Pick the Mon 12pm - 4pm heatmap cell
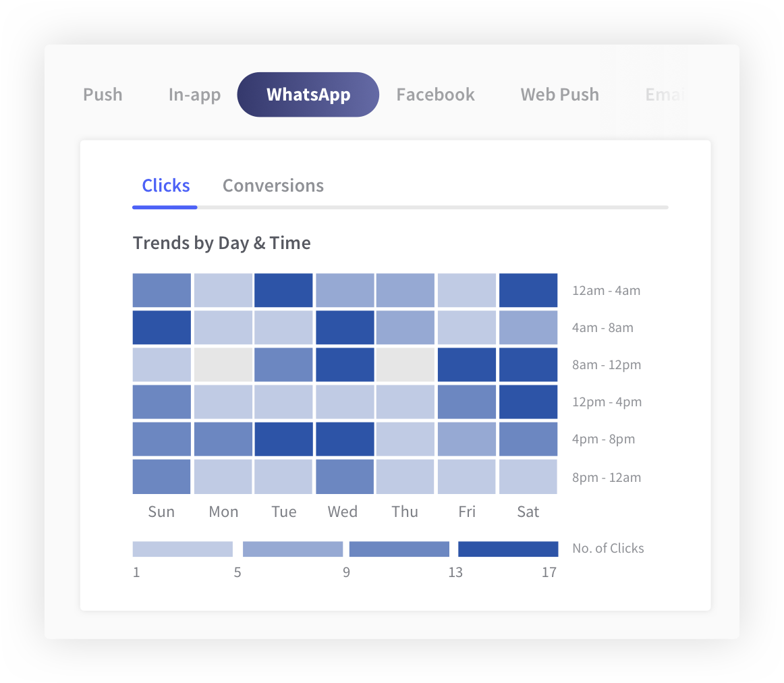The image size is (784, 683). click(x=223, y=402)
